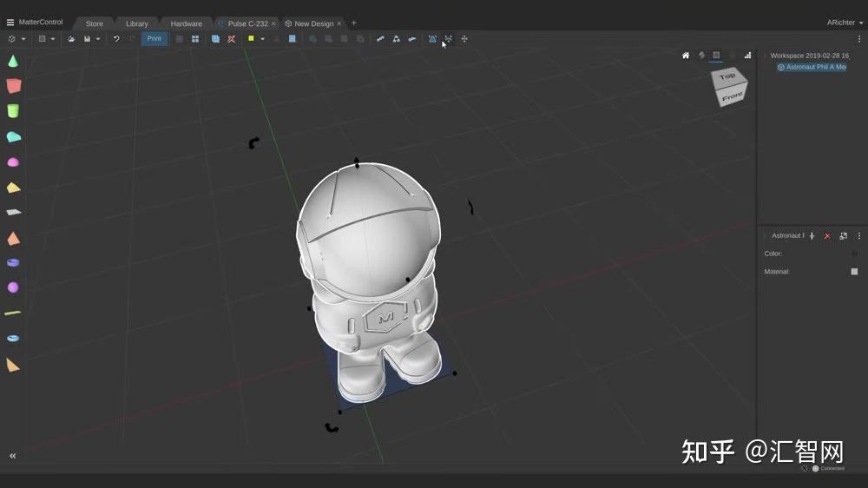Switch to the Pulse C-232 printer tab

coord(247,23)
